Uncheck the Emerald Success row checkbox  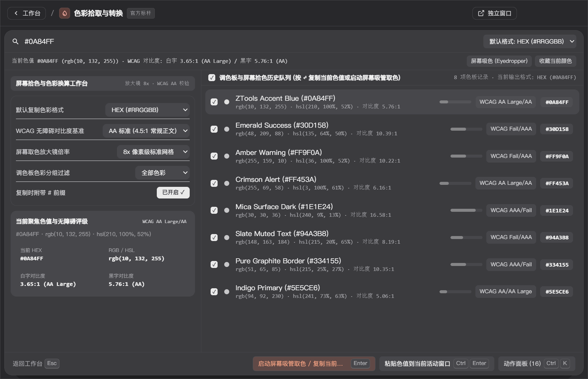(x=214, y=129)
